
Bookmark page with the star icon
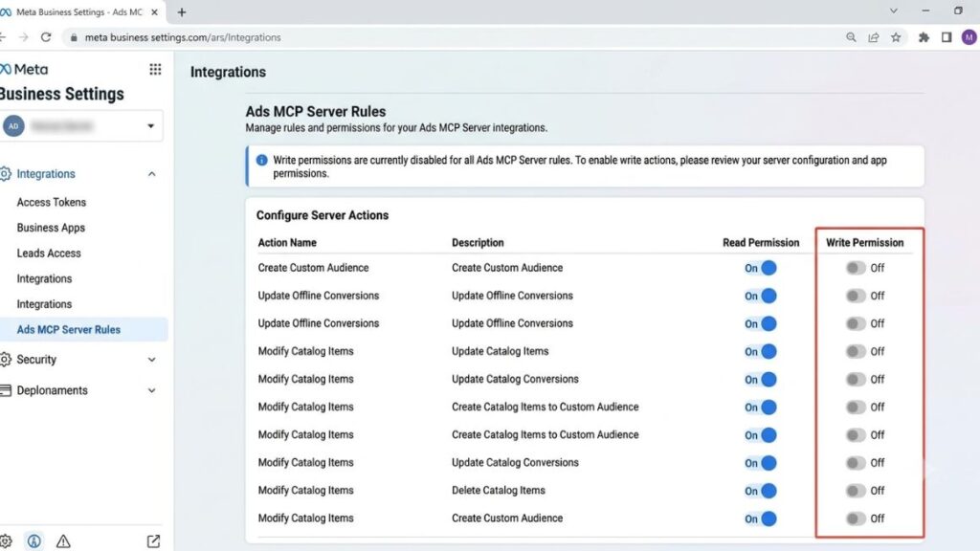pos(896,37)
